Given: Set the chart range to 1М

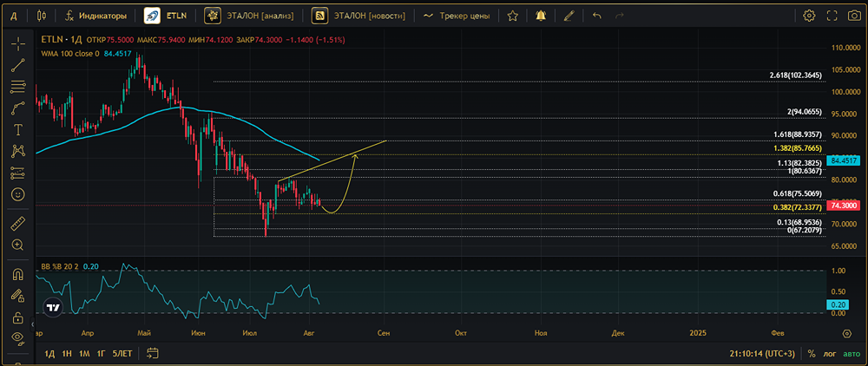Looking at the screenshot, I should [84, 354].
